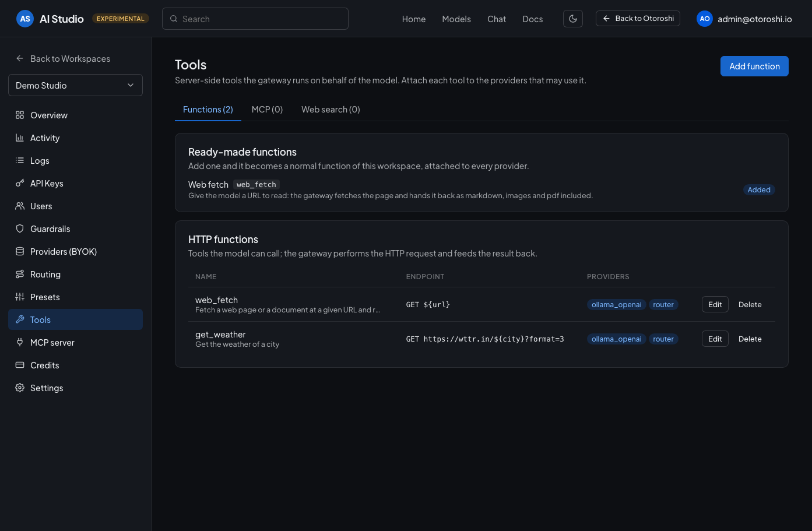Click router tag in get_weather row
Image resolution: width=812 pixels, height=531 pixels.
[x=663, y=339]
